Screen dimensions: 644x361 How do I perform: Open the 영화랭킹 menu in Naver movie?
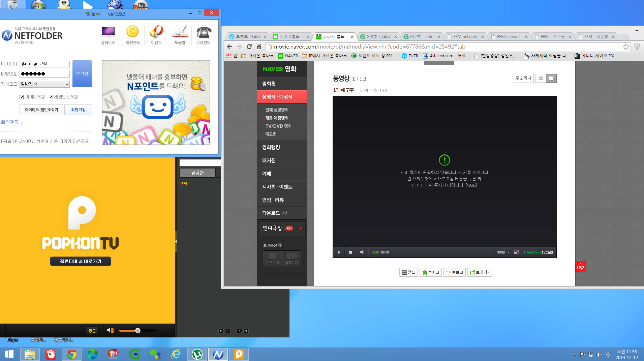click(282, 147)
